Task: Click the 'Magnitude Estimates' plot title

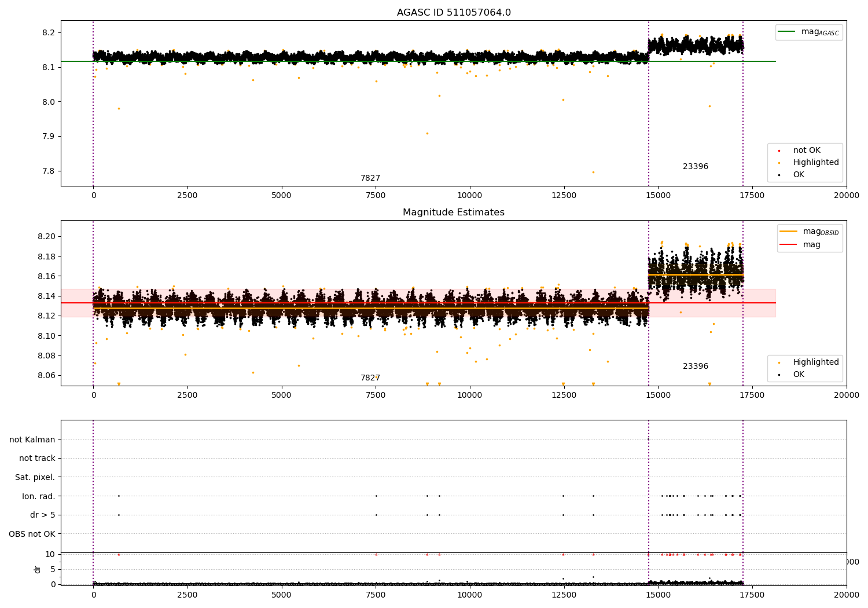Action: pos(454,213)
